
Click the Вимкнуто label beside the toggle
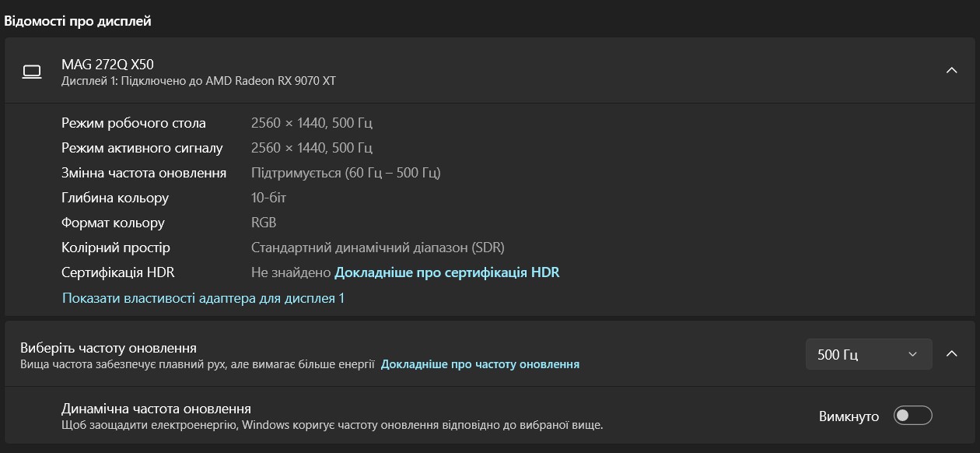pyautogui.click(x=849, y=416)
